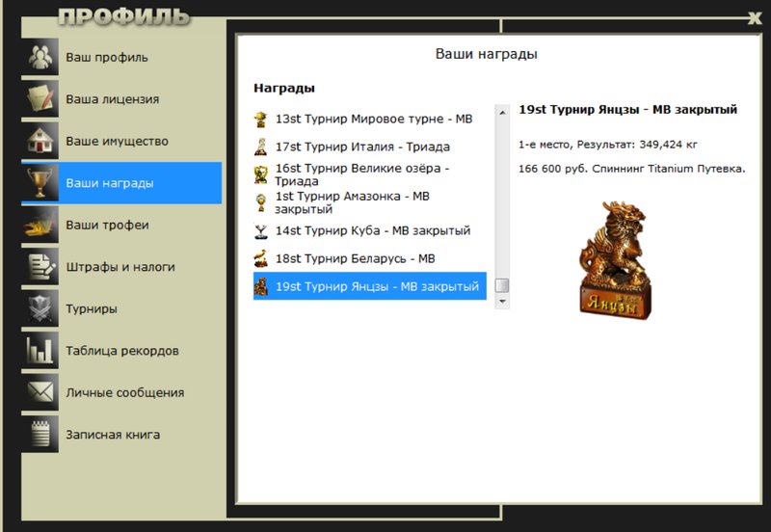Click the license papers icon

click(x=40, y=99)
